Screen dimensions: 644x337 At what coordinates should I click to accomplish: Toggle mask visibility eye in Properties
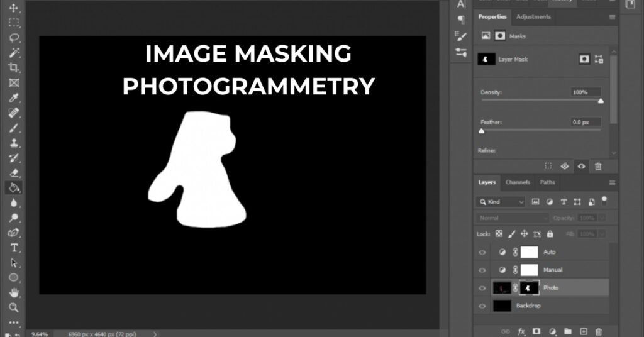[581, 166]
